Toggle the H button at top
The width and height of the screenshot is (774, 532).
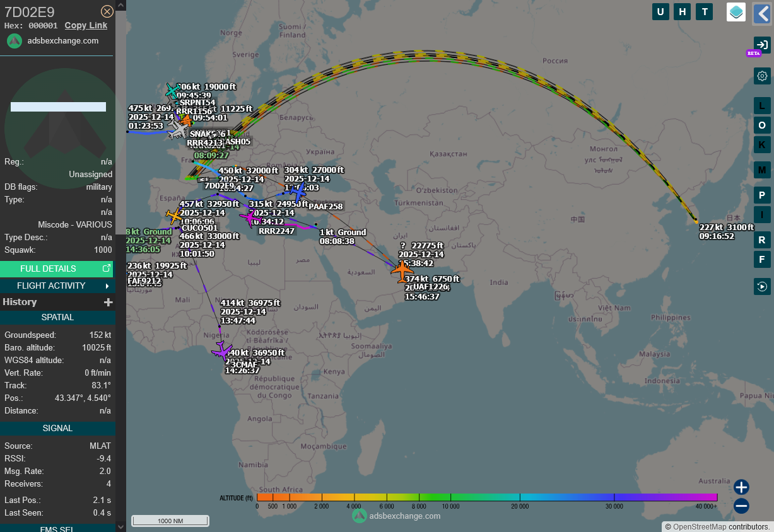pyautogui.click(x=682, y=11)
